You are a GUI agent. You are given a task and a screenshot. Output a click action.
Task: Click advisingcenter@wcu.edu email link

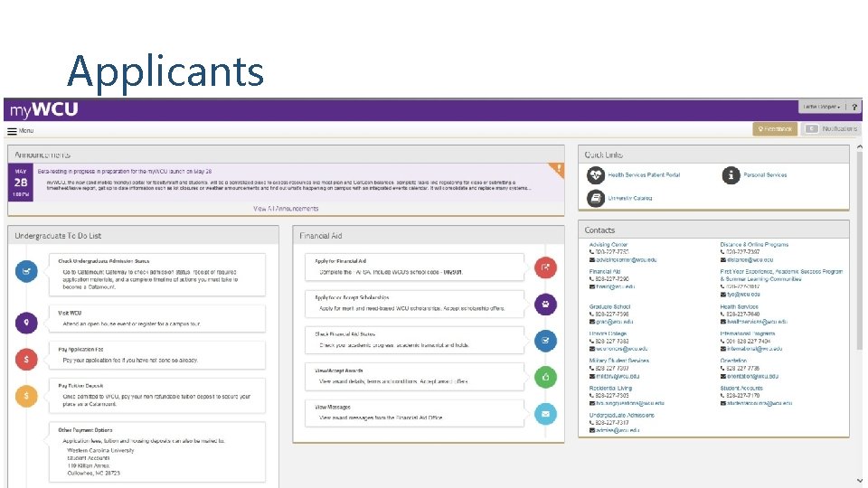tap(626, 259)
